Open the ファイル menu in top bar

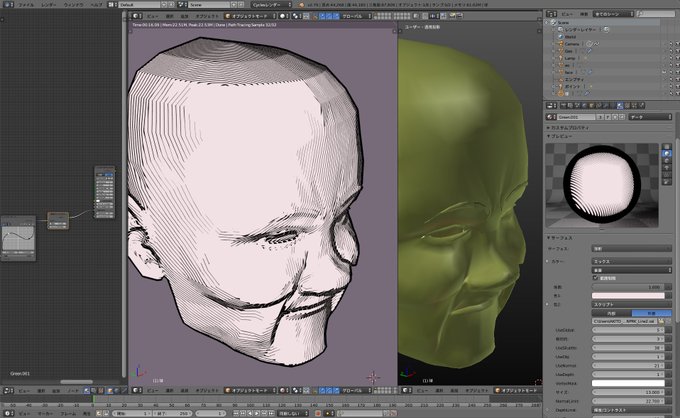click(x=26, y=5)
